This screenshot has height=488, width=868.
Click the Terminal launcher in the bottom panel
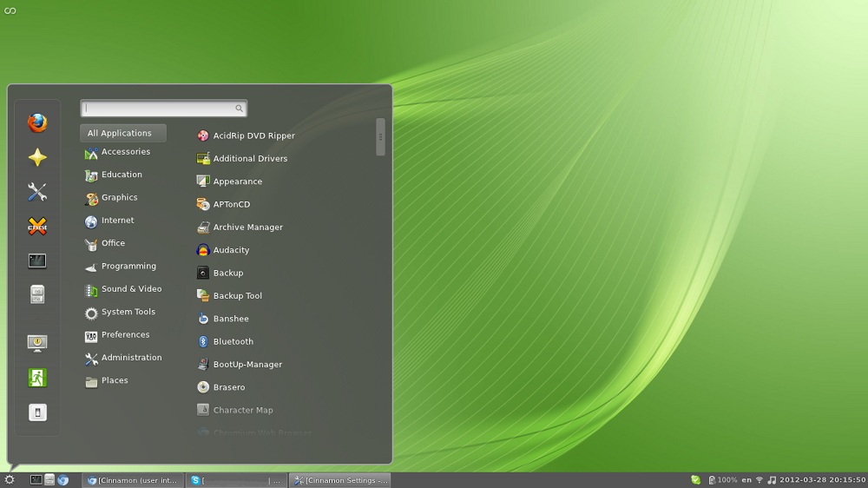click(36, 480)
